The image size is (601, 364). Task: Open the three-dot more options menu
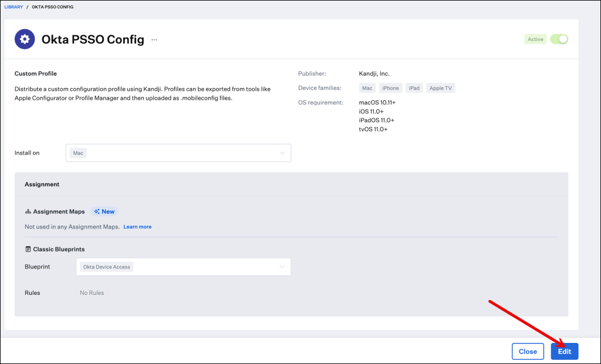click(154, 40)
